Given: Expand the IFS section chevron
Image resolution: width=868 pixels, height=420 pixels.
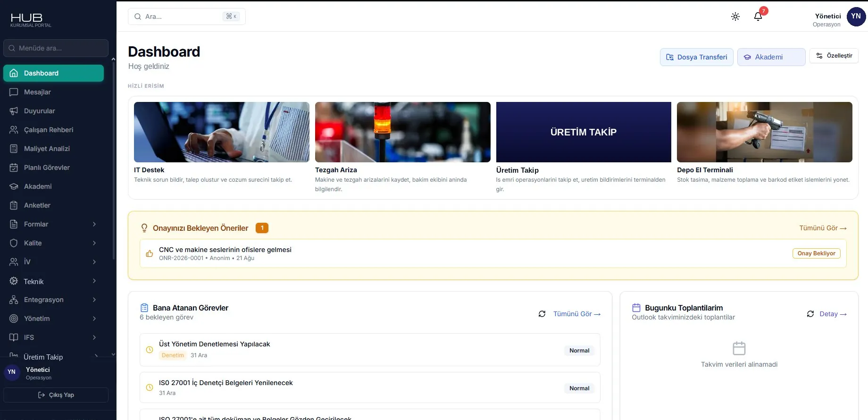Looking at the screenshot, I should pyautogui.click(x=94, y=337).
